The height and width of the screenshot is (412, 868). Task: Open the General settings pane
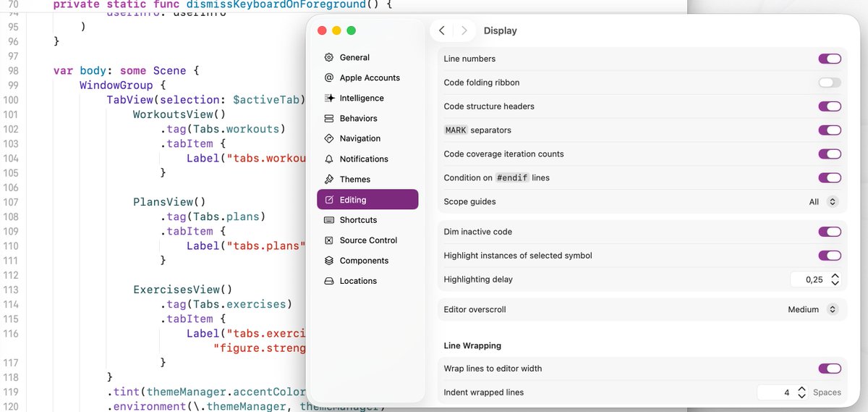point(367,57)
